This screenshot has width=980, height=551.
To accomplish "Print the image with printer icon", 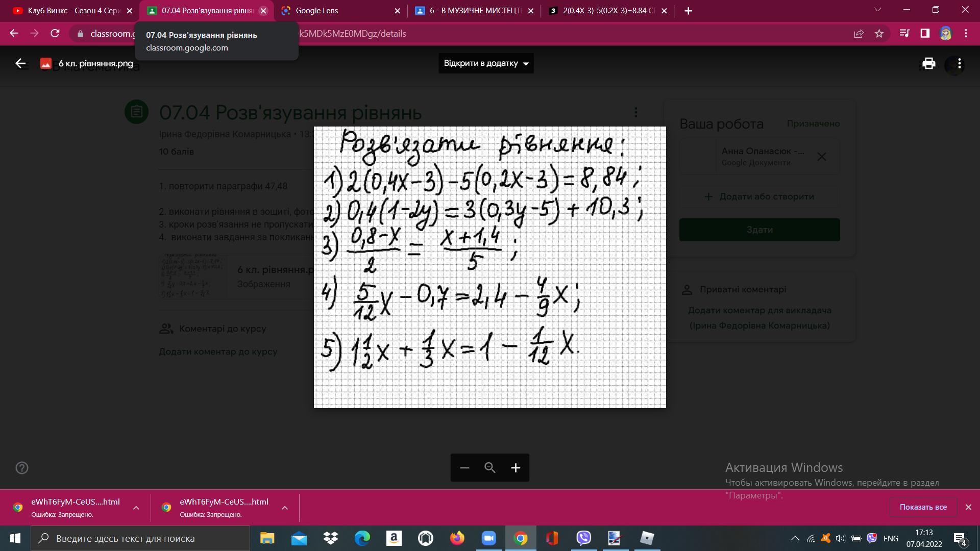I will click(928, 63).
